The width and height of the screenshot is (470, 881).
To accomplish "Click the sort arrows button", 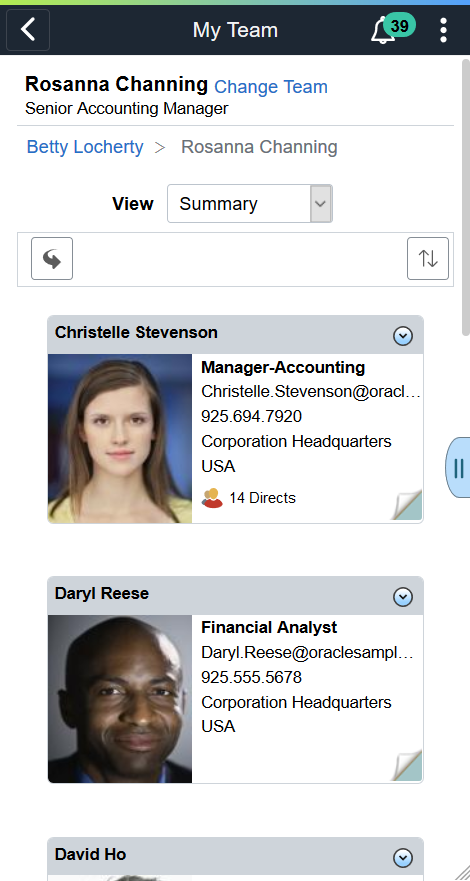I will tap(428, 258).
